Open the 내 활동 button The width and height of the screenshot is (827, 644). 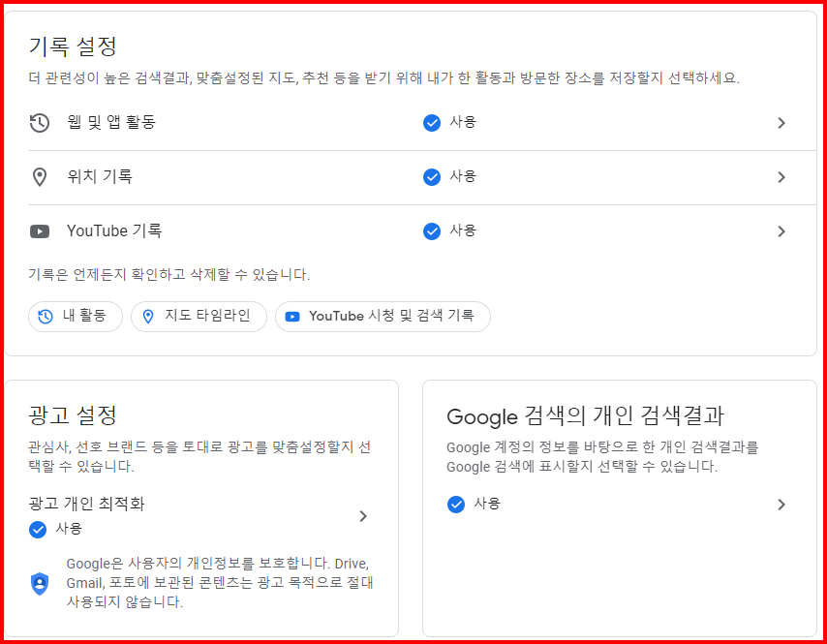[x=76, y=317]
